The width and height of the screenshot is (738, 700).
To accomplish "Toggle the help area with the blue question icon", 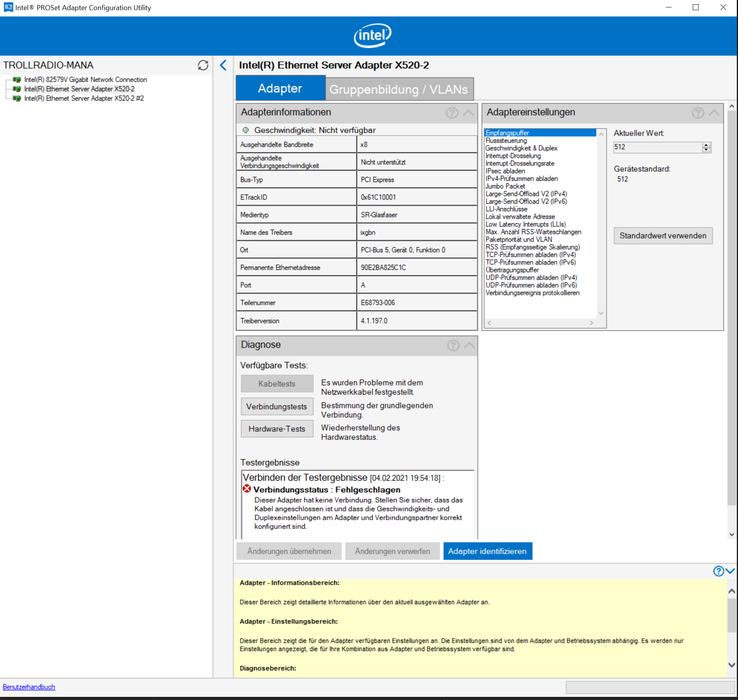I will coord(718,571).
